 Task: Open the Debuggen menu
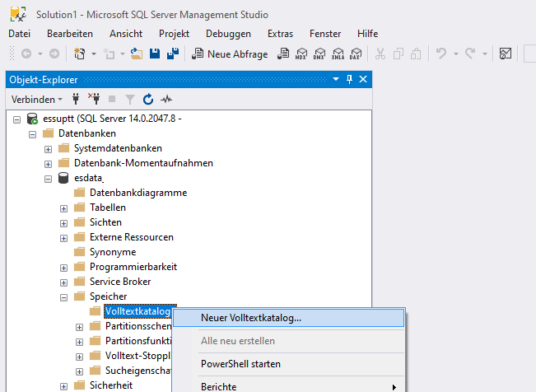228,34
